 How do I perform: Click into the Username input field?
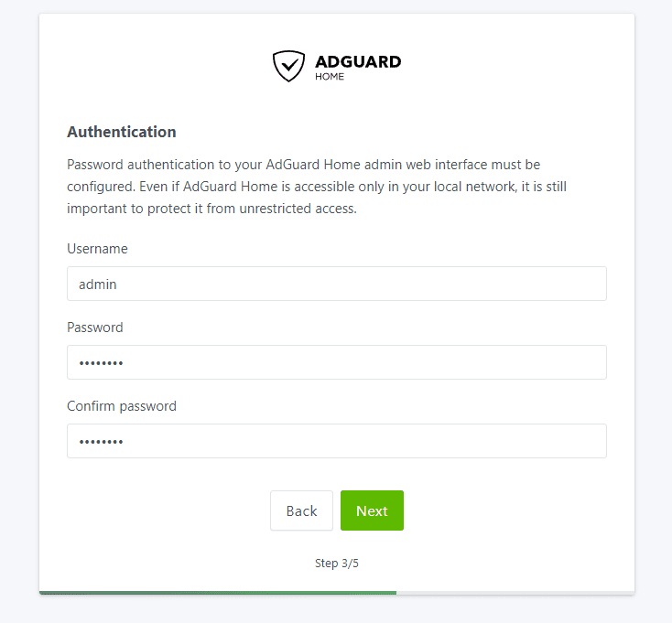point(336,284)
